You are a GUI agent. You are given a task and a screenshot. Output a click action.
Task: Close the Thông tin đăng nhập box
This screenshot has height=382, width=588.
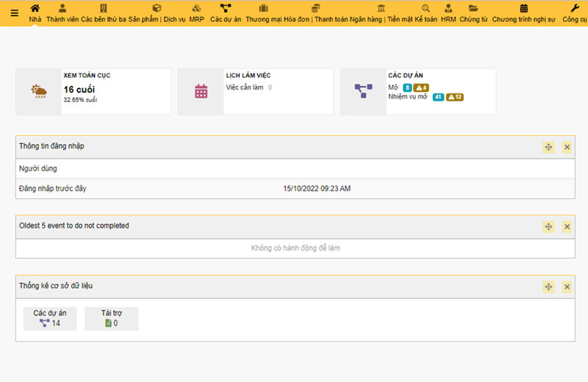tap(567, 147)
